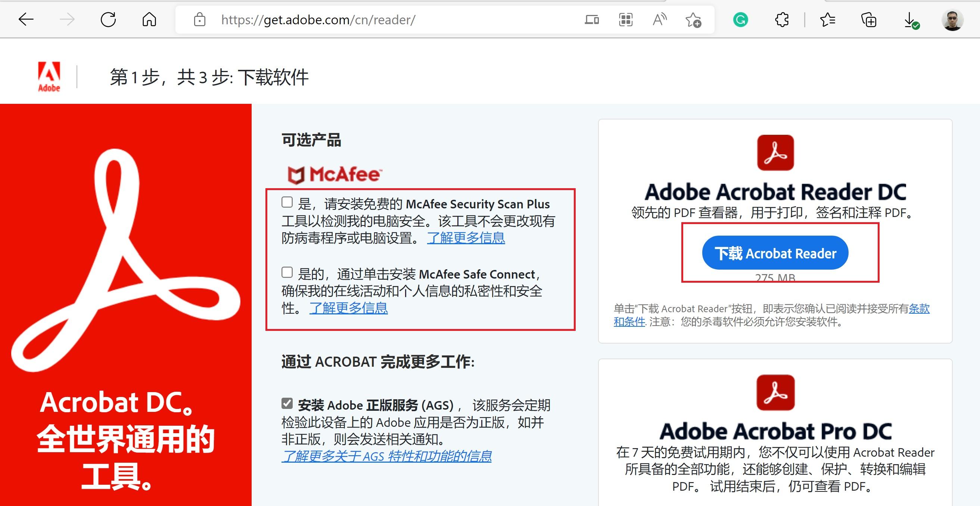Click 下载 Acrobat Reader button
Viewport: 980px width, 506px height.
[x=775, y=253]
